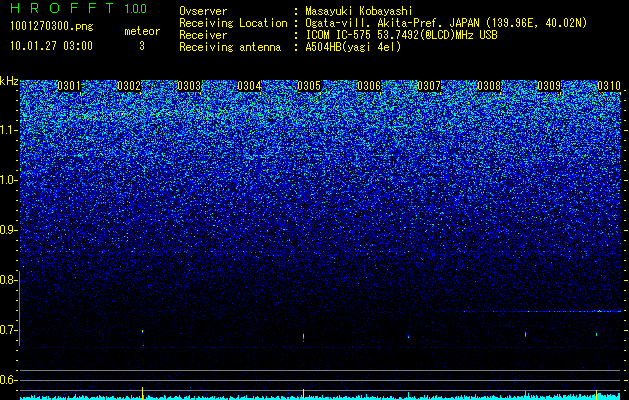Click the 0.9 frequency axis label
The width and height of the screenshot is (629, 400).
click(7, 230)
